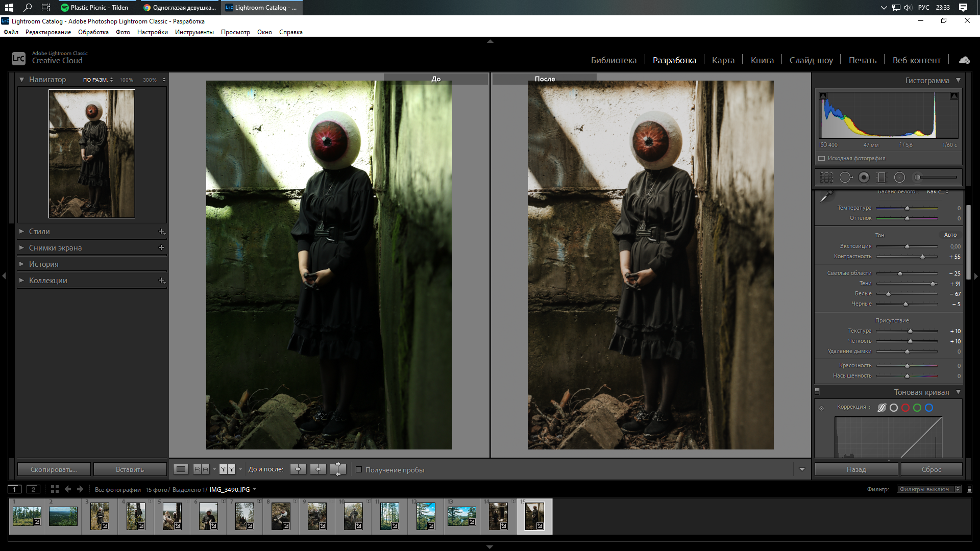Open the Файл menu
Viewport: 980px width, 551px height.
point(11,32)
